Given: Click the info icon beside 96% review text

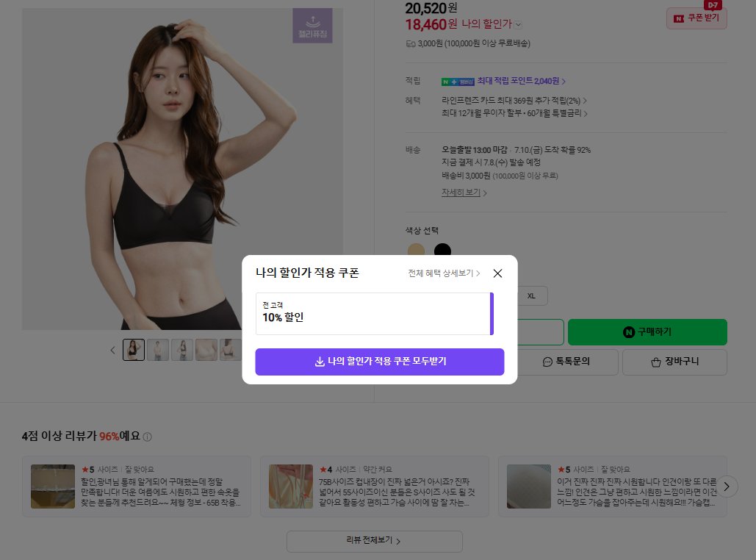Looking at the screenshot, I should coord(148,437).
